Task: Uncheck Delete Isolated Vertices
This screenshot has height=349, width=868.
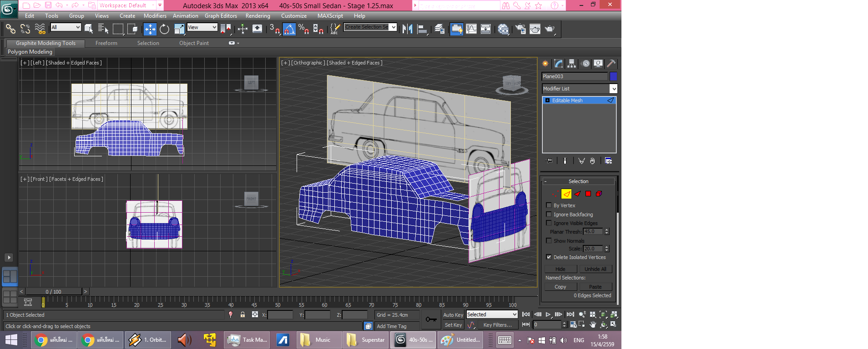Action: click(x=549, y=257)
